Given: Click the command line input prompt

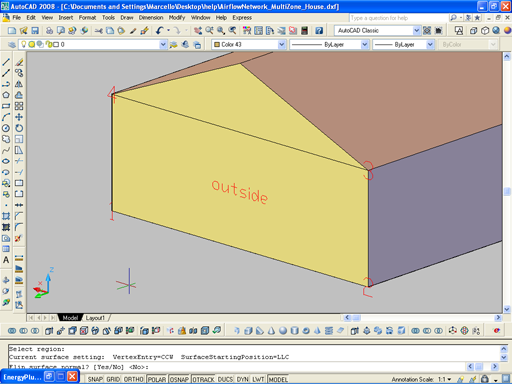Looking at the screenshot, I should pyautogui.click(x=237, y=367).
